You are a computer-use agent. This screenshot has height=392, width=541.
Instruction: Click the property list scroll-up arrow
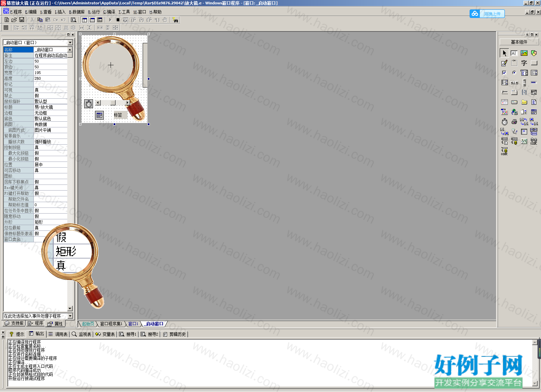pos(70,50)
